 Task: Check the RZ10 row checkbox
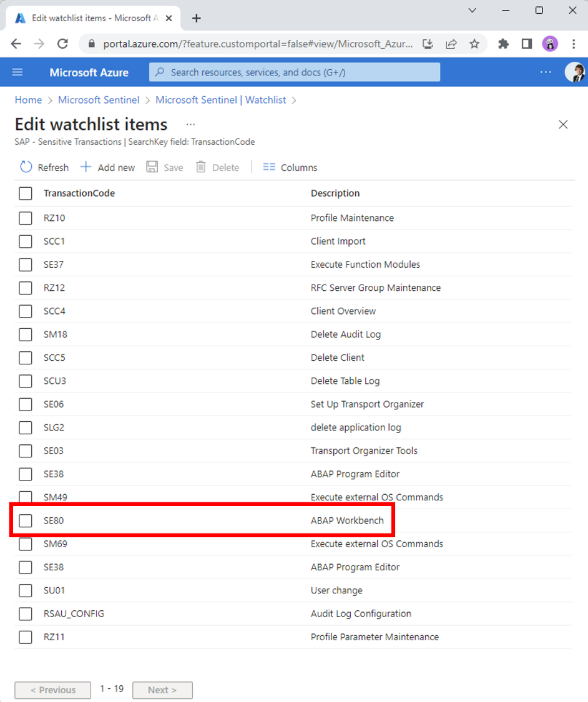pyautogui.click(x=26, y=218)
